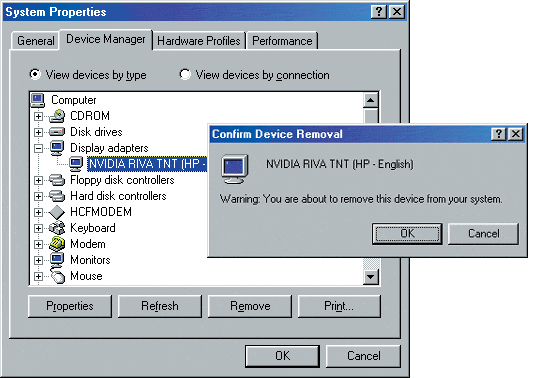Collapse the Display adapters node

coord(39,148)
